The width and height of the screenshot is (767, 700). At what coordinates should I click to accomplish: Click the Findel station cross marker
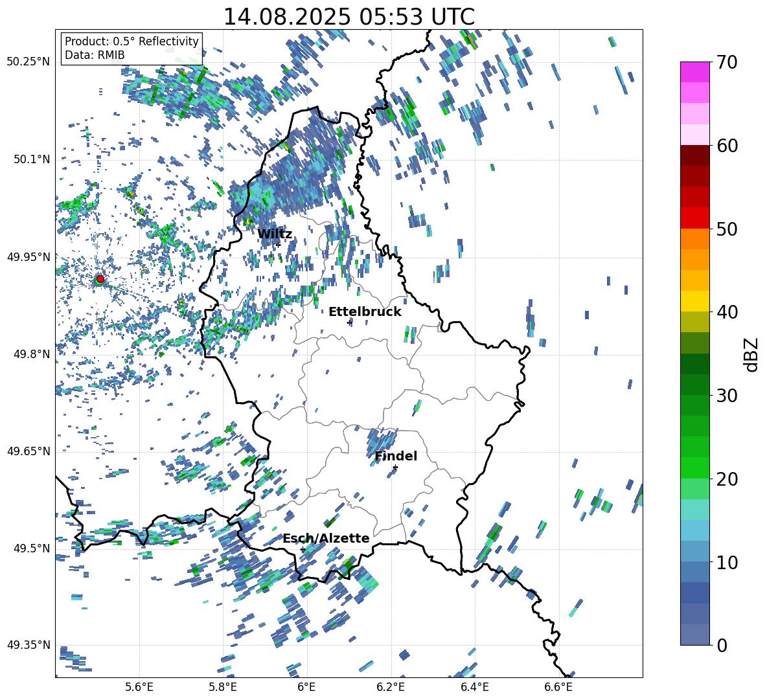coord(395,468)
